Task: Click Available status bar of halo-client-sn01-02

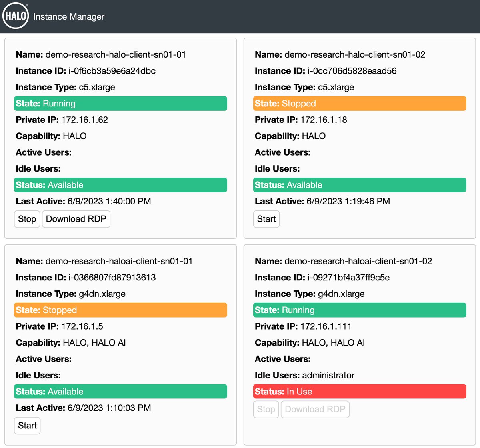Action: pos(360,185)
